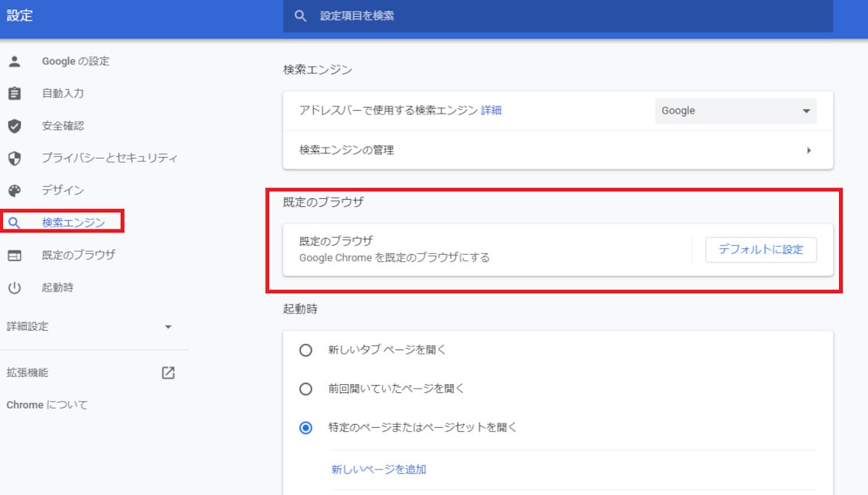Screen dimensions: 868x495
Task: Click the magnifier icon beside 検索エンジン in the sidebar
Action: pos(14,223)
